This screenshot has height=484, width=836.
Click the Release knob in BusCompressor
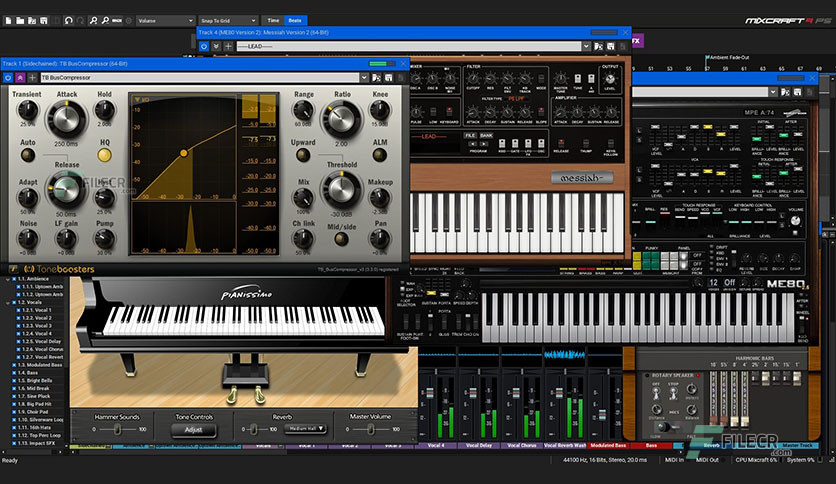pos(67,190)
